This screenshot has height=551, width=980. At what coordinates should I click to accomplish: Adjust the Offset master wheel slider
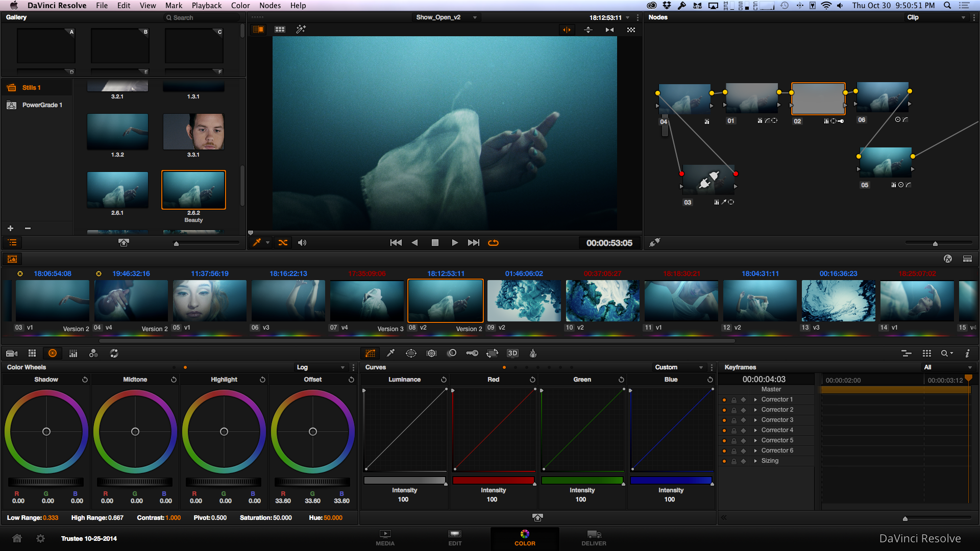(x=312, y=482)
